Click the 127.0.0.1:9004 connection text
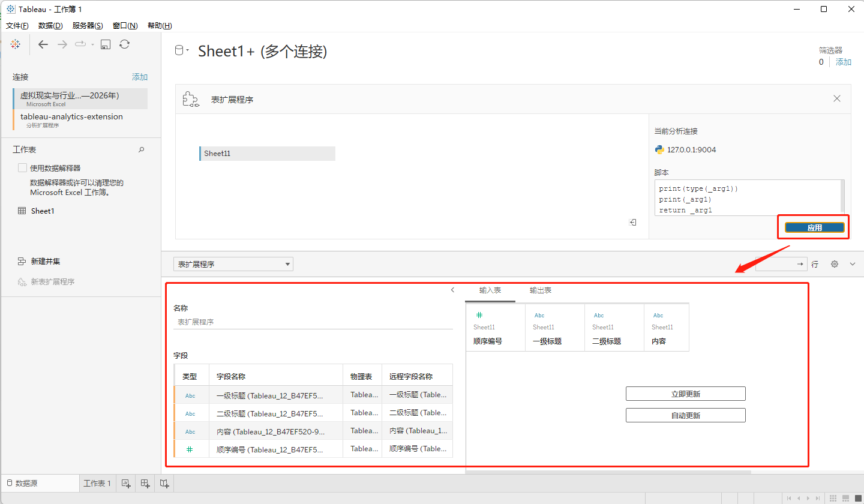864x504 pixels. pyautogui.click(x=691, y=150)
